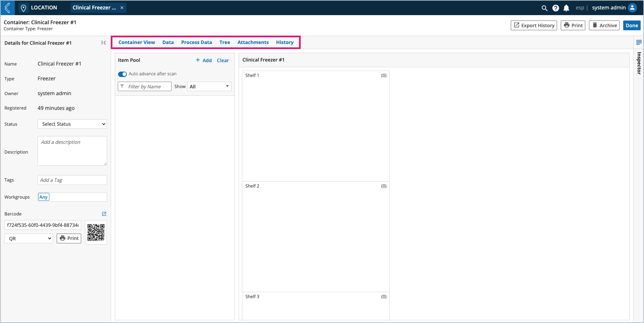Open the search magnifier icon
This screenshot has width=644, height=323.
(x=544, y=8)
